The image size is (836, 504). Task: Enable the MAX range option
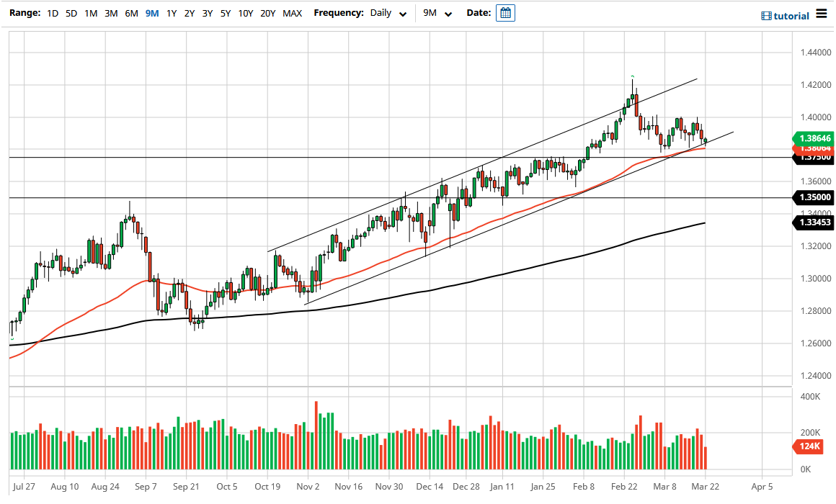292,13
